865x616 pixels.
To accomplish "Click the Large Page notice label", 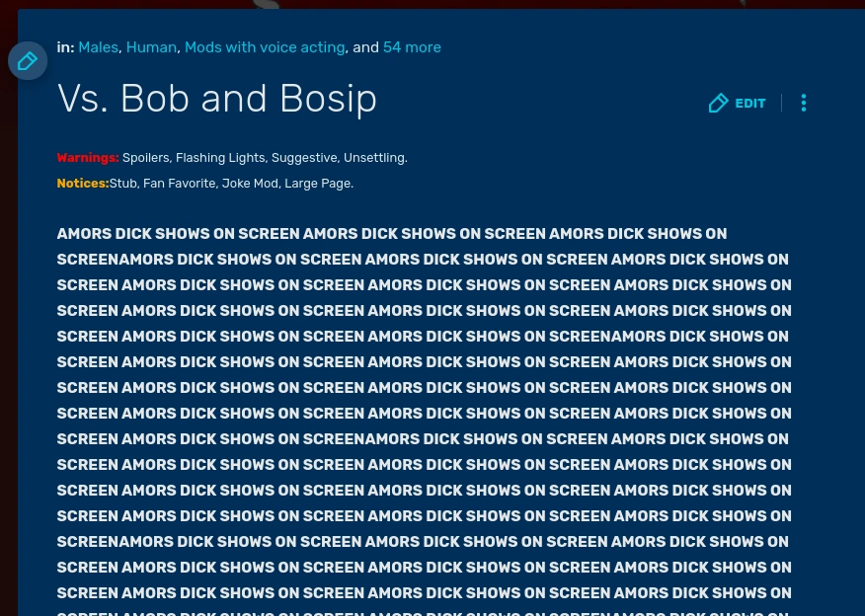I will 317,183.
